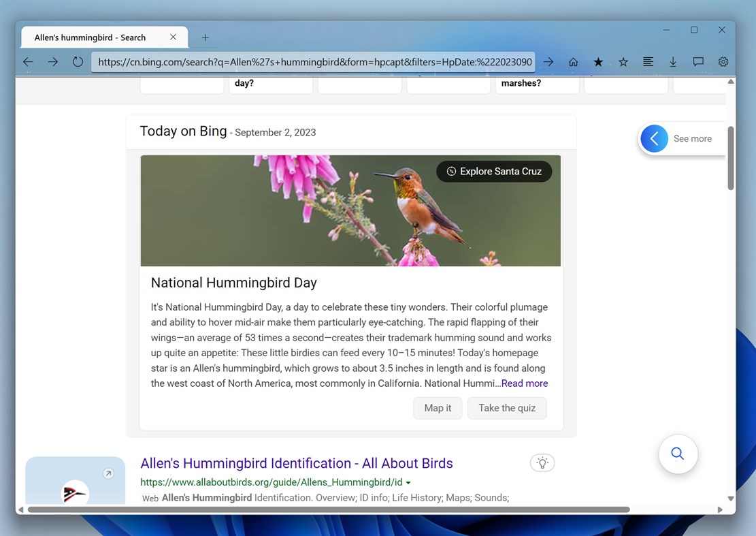Click the floating search magnifier icon
Viewport: 756px width, 536px height.
(x=678, y=454)
